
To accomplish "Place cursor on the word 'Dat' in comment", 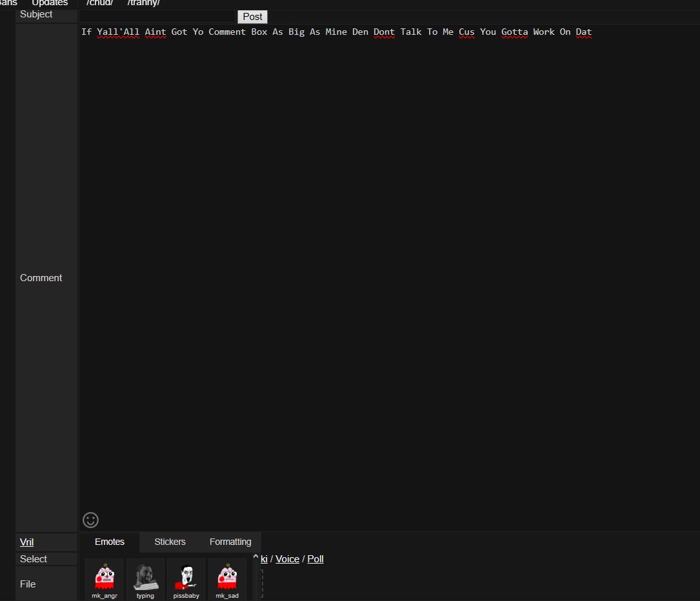I will pyautogui.click(x=584, y=32).
